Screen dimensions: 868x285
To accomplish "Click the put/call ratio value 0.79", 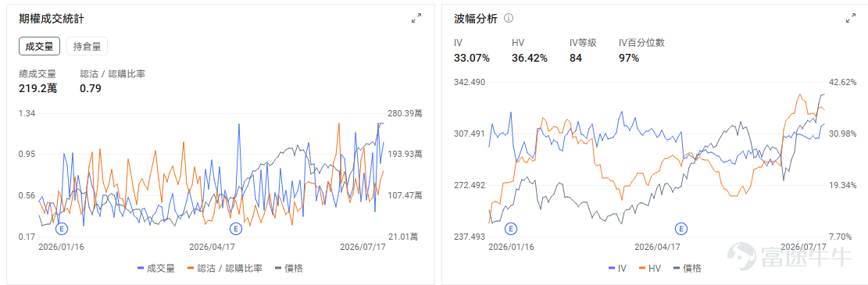I will tap(90, 88).
